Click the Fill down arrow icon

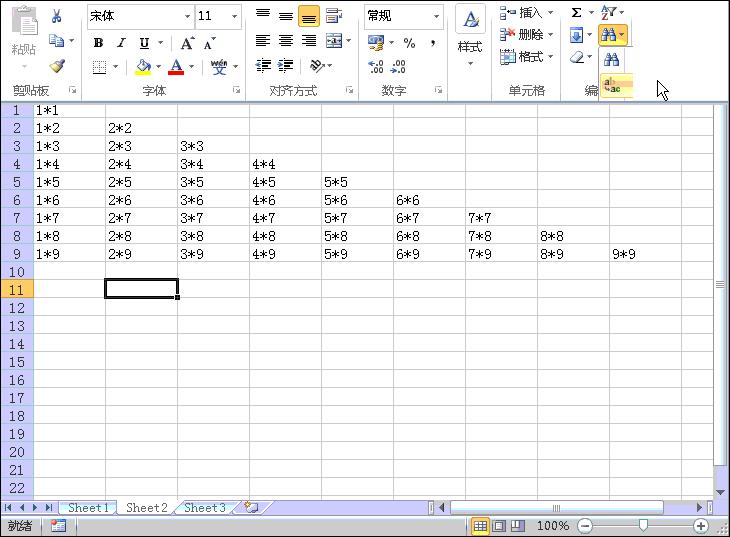(576, 35)
